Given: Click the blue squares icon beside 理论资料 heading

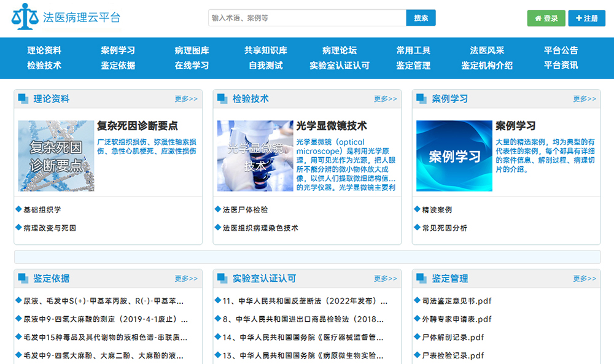Looking at the screenshot, I should coord(23,99).
